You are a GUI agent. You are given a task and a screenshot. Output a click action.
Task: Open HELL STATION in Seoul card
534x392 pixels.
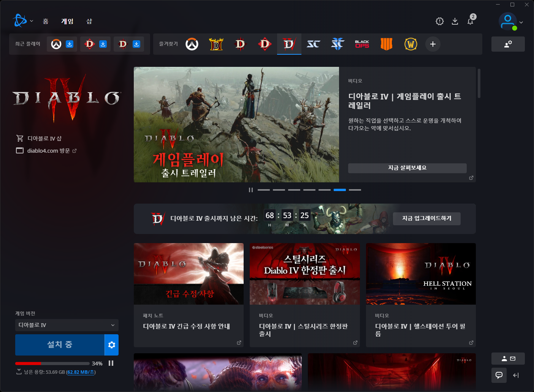coord(421,295)
